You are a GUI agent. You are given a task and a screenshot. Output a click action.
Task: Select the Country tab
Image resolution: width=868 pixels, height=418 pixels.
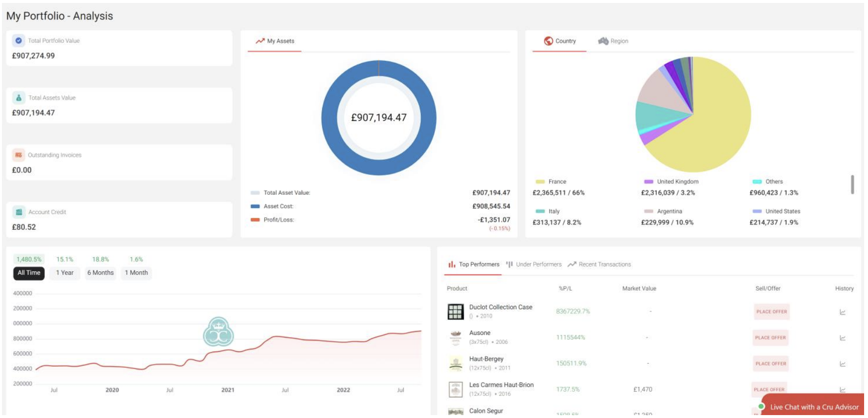tap(560, 41)
